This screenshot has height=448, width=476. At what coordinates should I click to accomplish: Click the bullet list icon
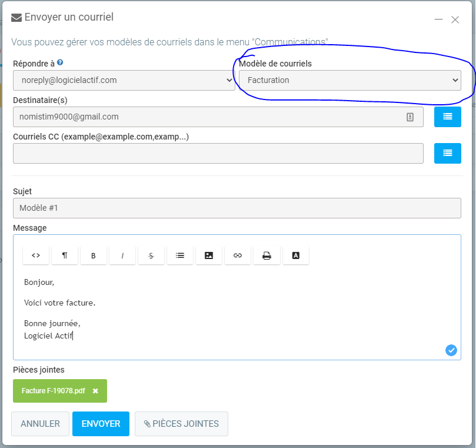tap(180, 255)
